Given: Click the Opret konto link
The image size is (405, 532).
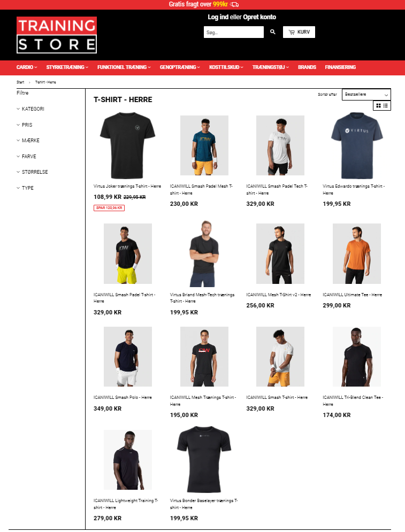Looking at the screenshot, I should pyautogui.click(x=259, y=17).
